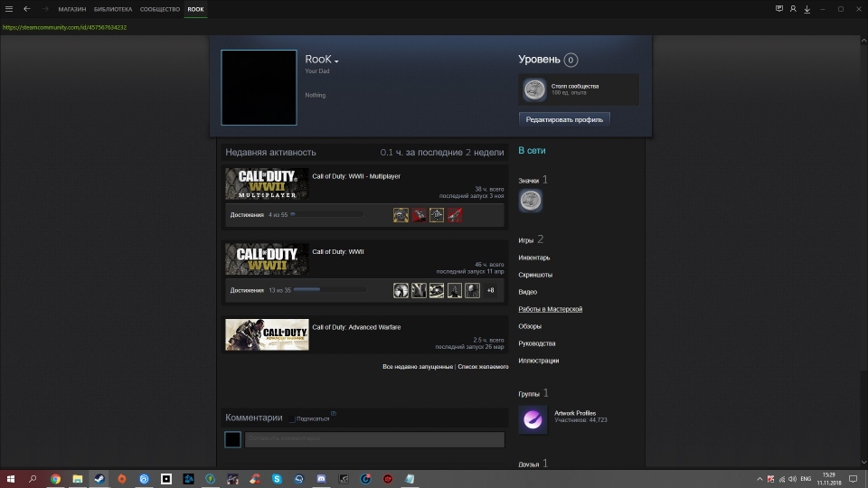
Task: Open Uplay from the taskbar
Action: [x=144, y=479]
